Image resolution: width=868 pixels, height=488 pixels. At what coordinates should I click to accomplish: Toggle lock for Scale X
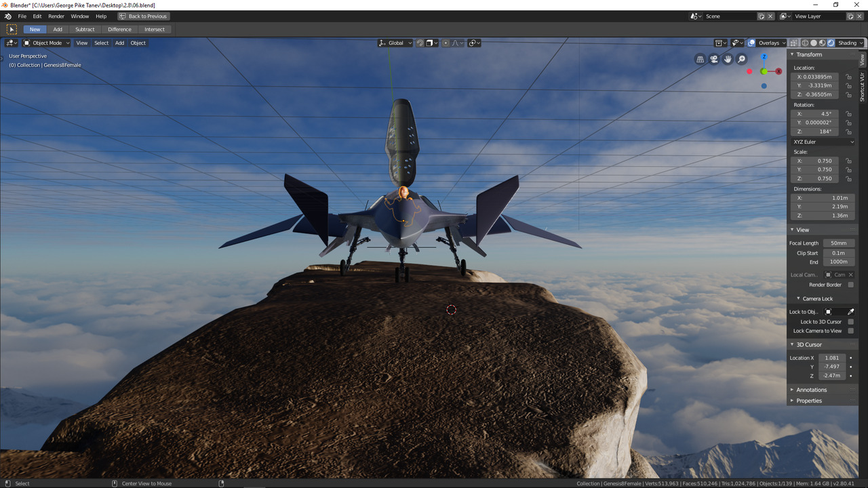point(848,161)
